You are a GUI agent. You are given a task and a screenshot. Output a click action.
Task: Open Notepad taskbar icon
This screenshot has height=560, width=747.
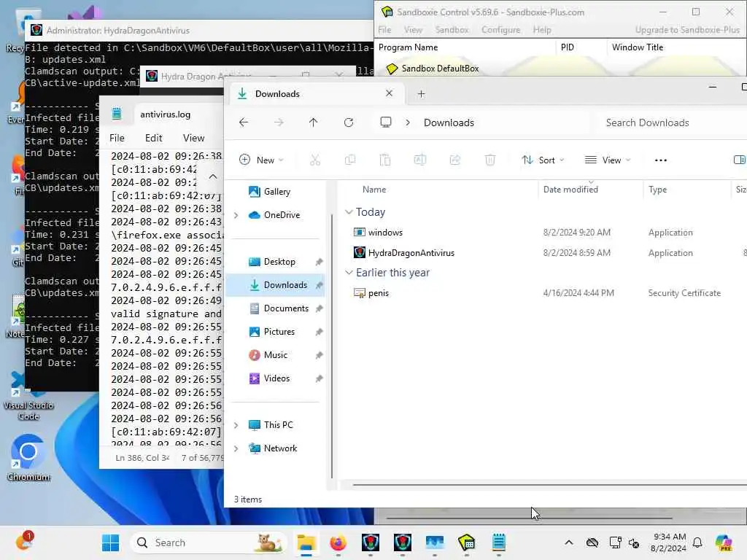(x=499, y=542)
